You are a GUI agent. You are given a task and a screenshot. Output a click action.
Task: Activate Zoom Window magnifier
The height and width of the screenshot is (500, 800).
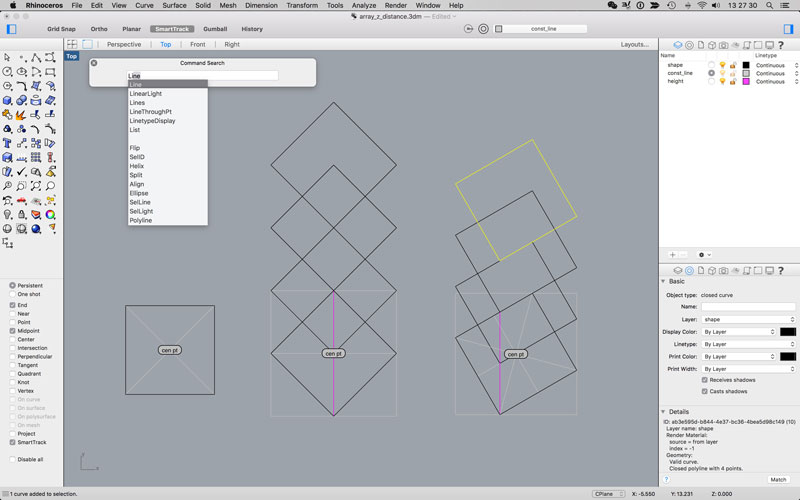click(x=21, y=186)
